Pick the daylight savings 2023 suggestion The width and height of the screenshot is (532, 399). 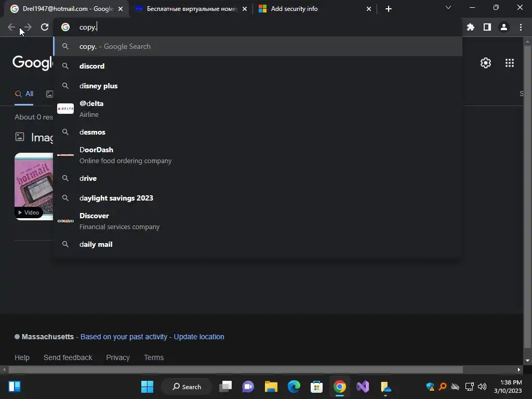click(258, 198)
